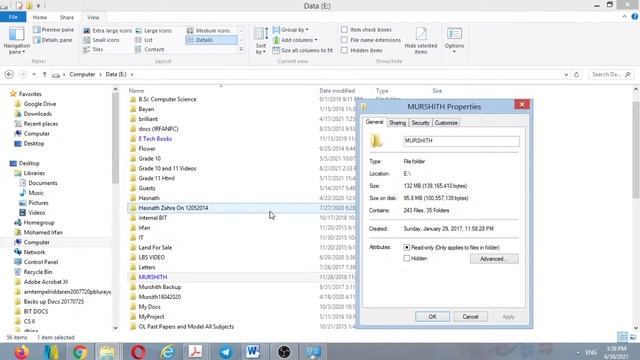
Task: Click Computer in the address breadcrumb
Action: click(82, 74)
